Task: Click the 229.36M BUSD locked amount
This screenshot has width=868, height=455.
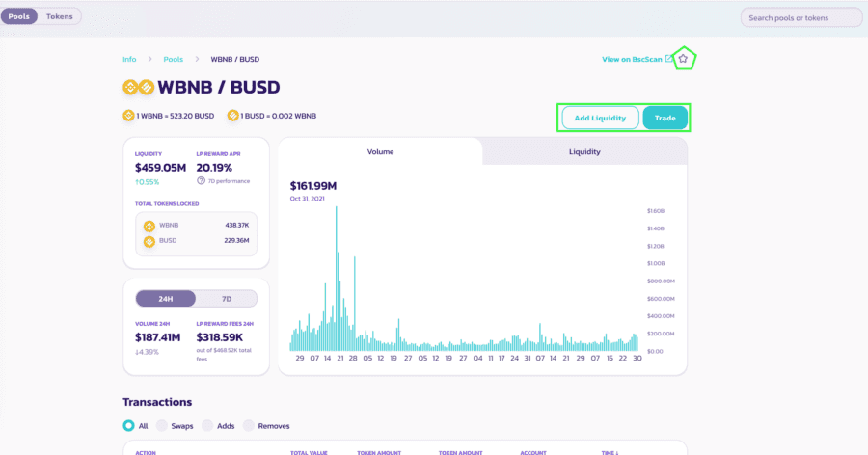Action: coord(236,241)
